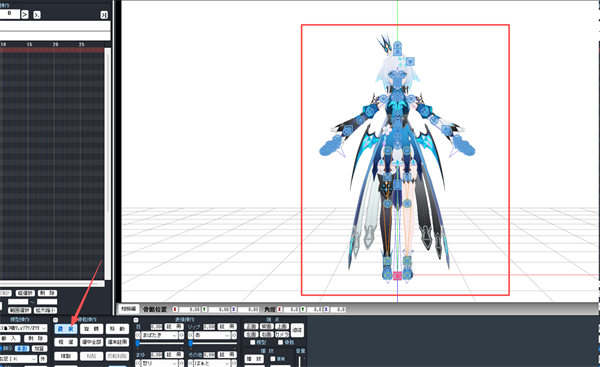This screenshot has height=367, width=600.
Task: Open the まばたき eye morph dropdown
Action: tap(159, 335)
